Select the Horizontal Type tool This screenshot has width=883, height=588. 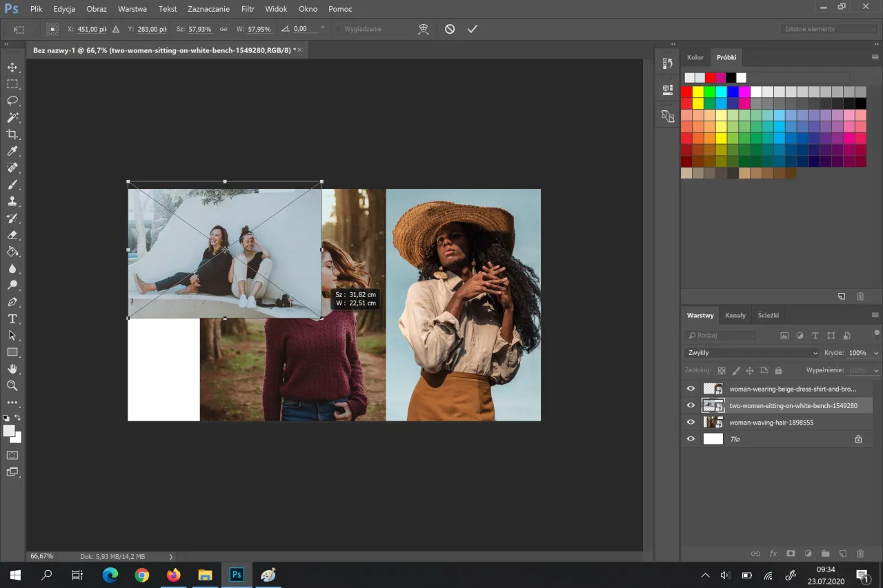pos(12,319)
